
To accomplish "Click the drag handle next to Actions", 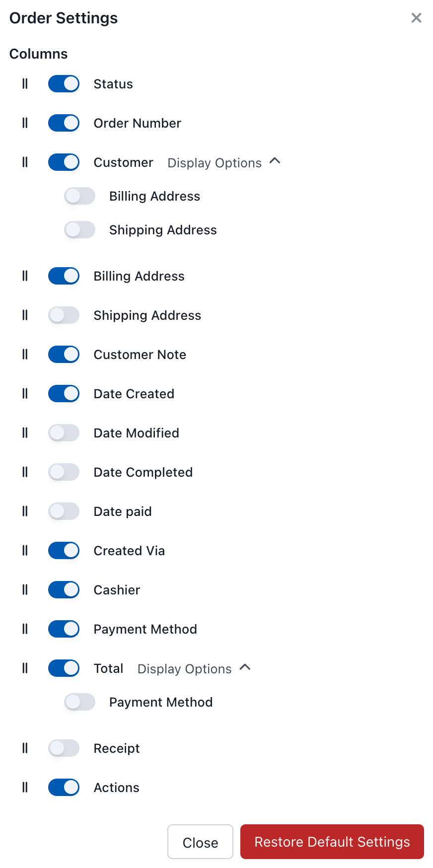I will (x=25, y=788).
